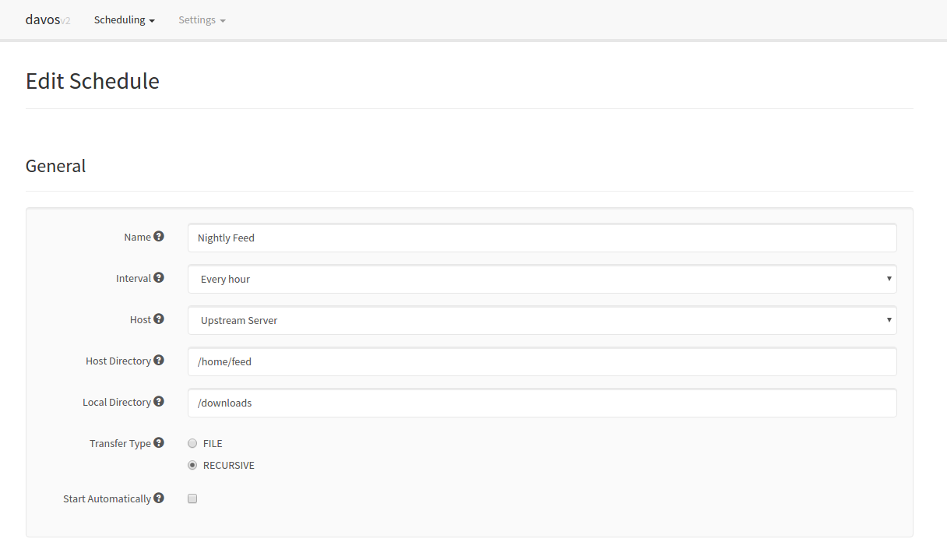Go to davos home brand link

[x=48, y=19]
